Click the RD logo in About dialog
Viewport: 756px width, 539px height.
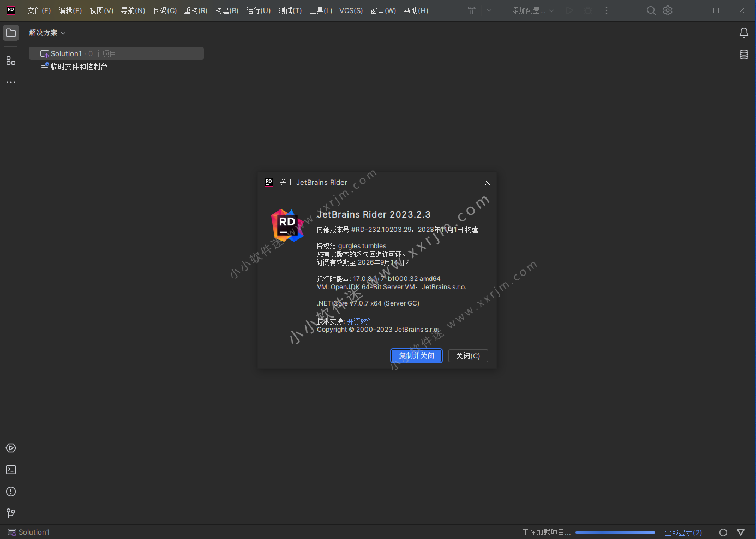(x=287, y=225)
